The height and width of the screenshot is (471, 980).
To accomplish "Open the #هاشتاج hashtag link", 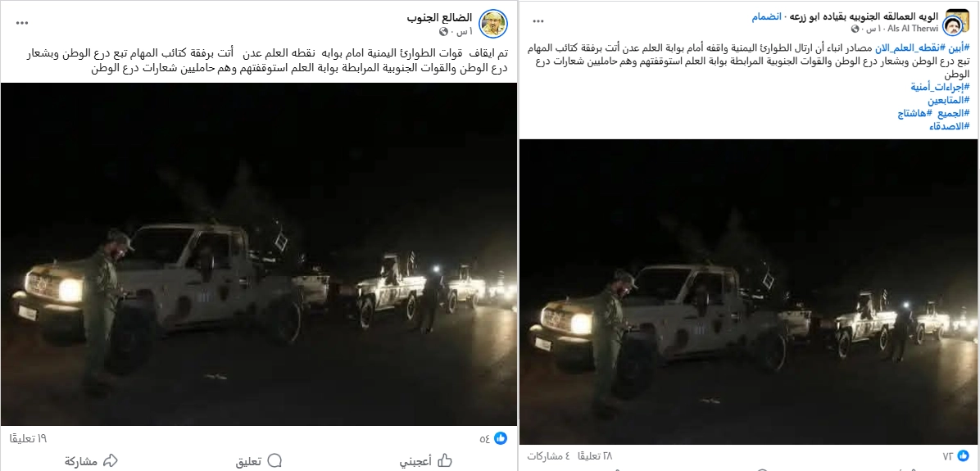I will tap(915, 114).
